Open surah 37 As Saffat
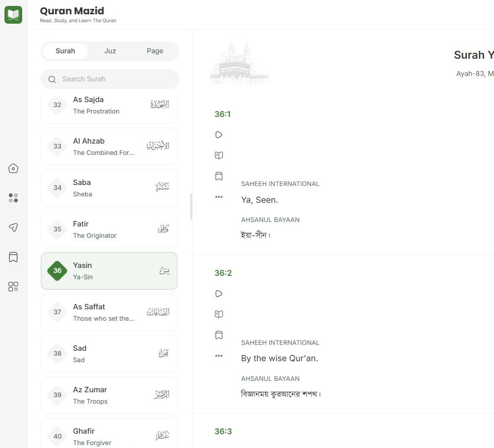 [109, 312]
